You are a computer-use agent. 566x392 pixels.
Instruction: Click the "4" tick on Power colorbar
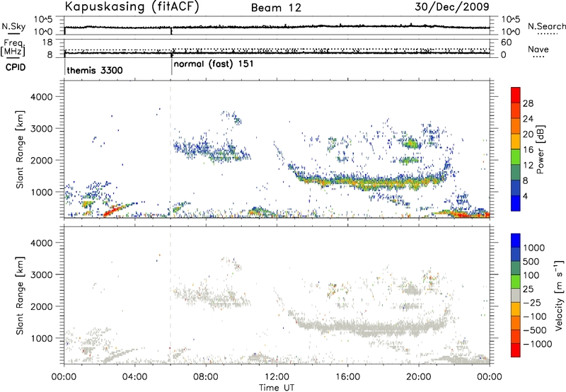pyautogui.click(x=525, y=196)
